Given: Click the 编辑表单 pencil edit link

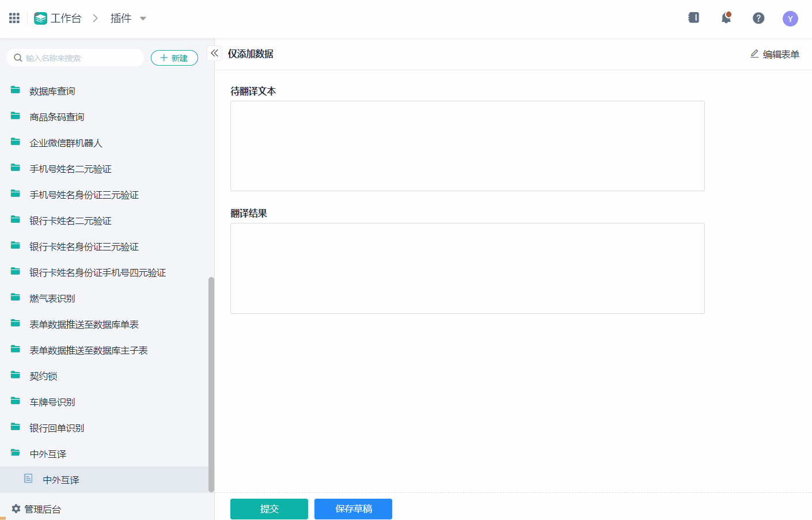Looking at the screenshot, I should coord(775,54).
